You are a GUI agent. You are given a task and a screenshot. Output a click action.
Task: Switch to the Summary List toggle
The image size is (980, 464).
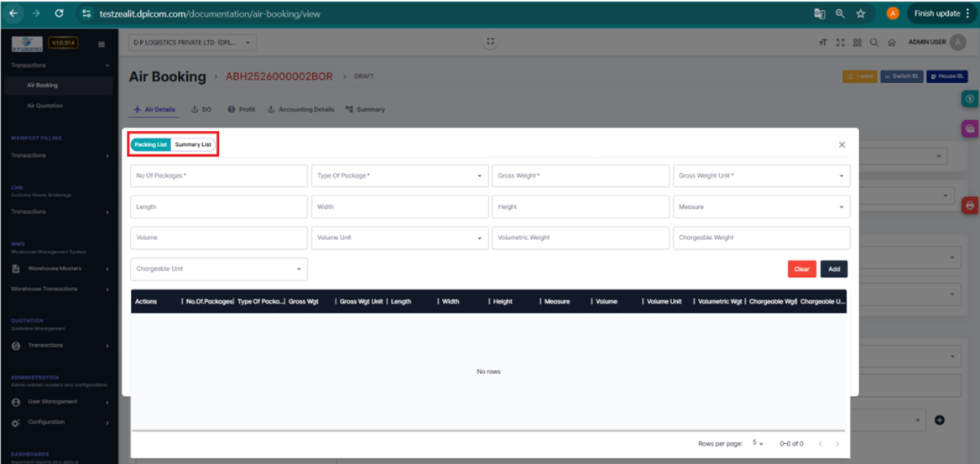pos(193,144)
